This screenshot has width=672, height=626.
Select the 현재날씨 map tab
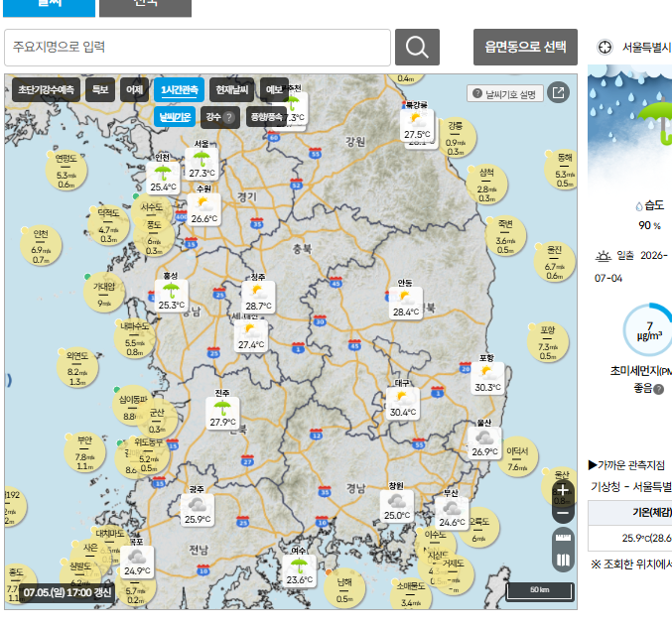(232, 90)
